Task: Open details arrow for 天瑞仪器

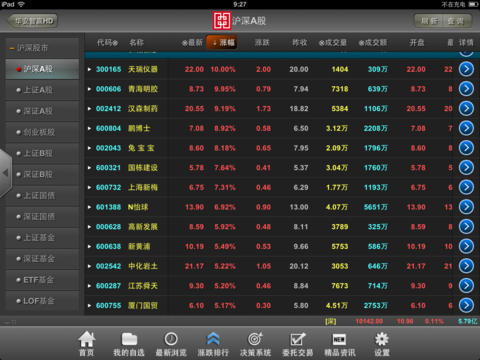Action: click(466, 69)
